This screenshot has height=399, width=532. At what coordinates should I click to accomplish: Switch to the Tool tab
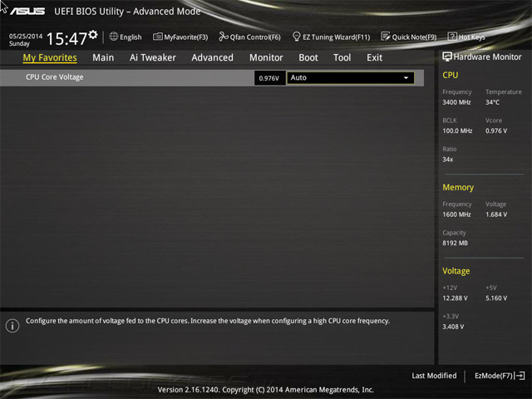(342, 57)
